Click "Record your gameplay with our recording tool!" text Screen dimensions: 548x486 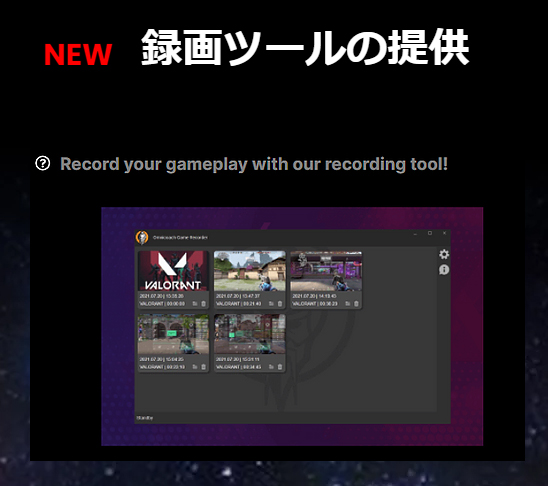[254, 164]
